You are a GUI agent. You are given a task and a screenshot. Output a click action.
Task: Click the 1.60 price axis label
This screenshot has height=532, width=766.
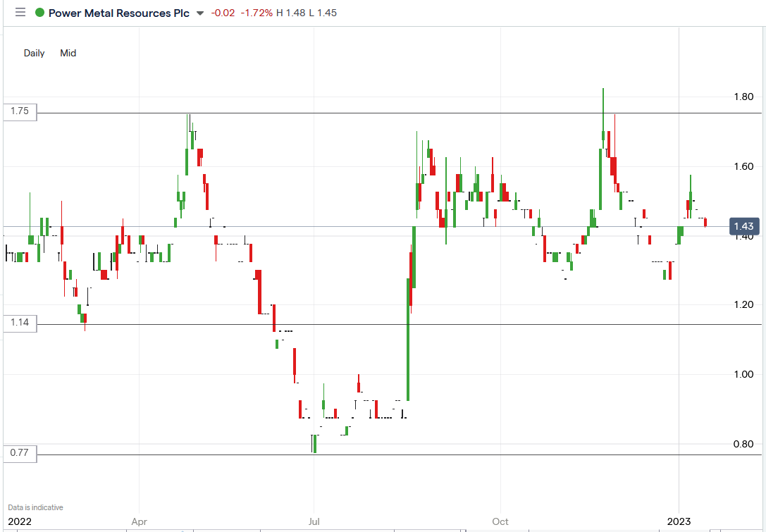(x=743, y=166)
